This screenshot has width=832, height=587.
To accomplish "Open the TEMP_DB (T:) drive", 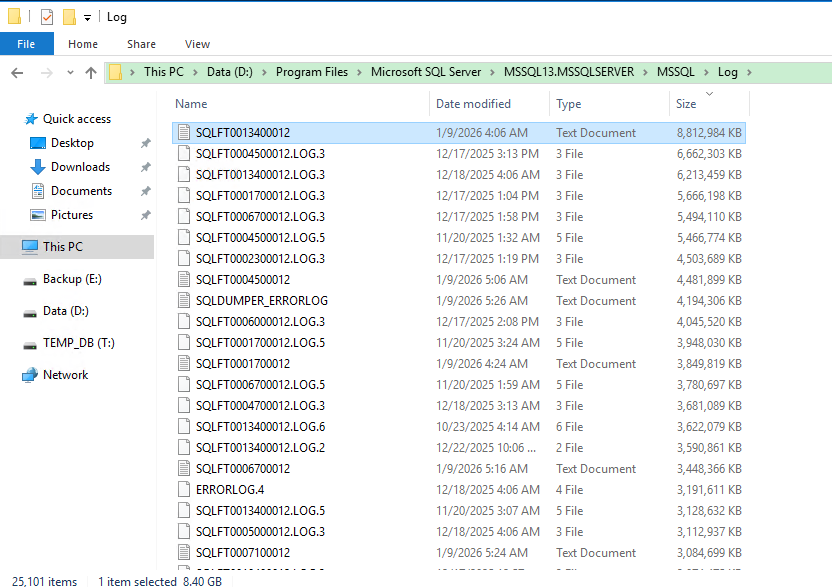I will pyautogui.click(x=78, y=343).
